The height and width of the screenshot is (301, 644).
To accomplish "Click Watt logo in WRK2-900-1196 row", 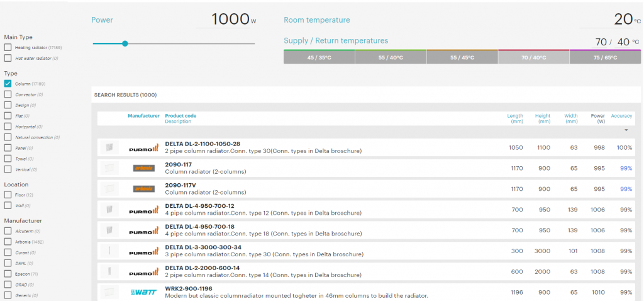I will [x=144, y=292].
